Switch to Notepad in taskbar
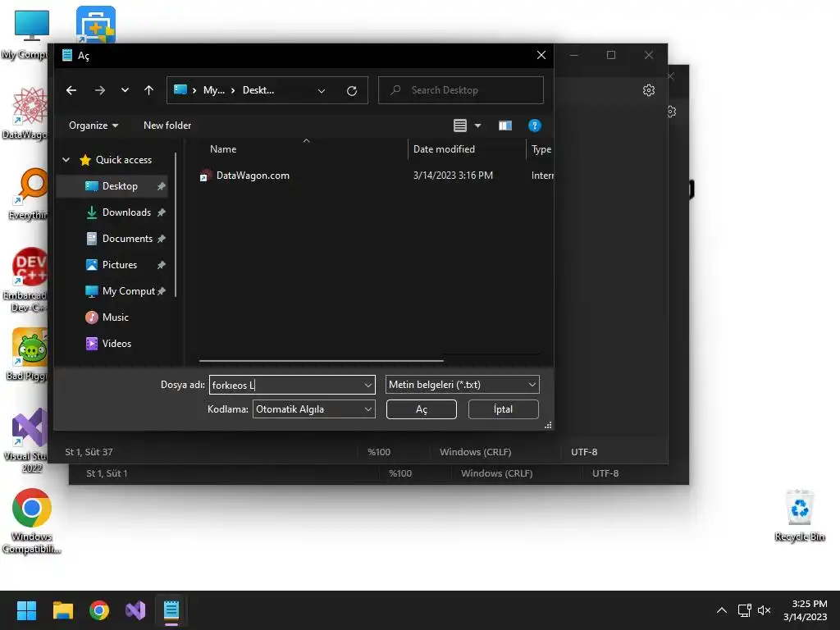This screenshot has height=630, width=840. 171,610
